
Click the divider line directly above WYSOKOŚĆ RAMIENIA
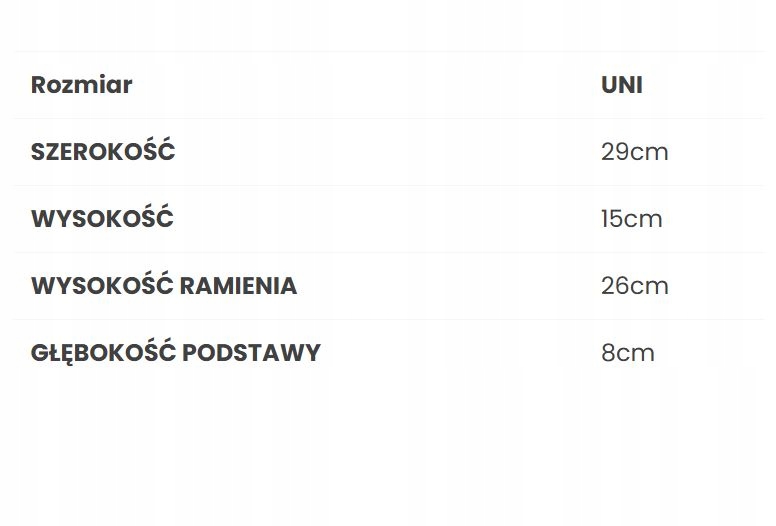388,253
